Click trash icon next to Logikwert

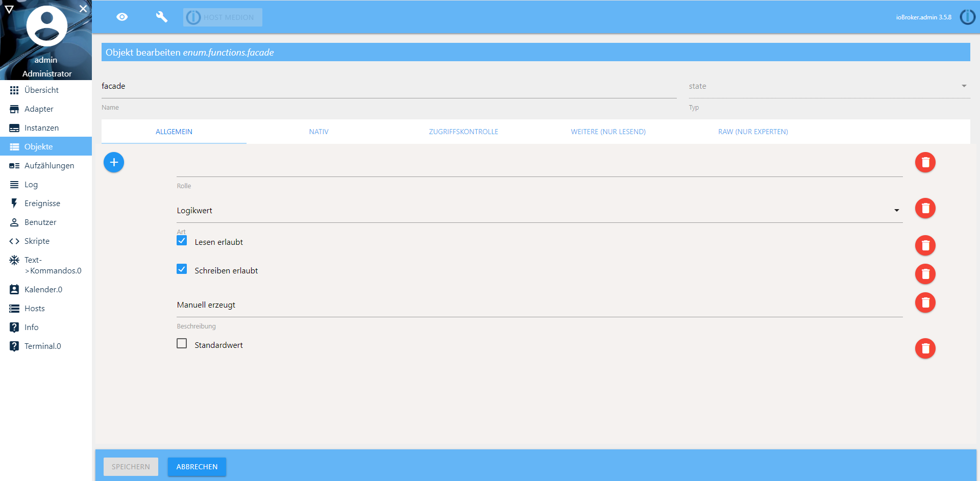[925, 208]
